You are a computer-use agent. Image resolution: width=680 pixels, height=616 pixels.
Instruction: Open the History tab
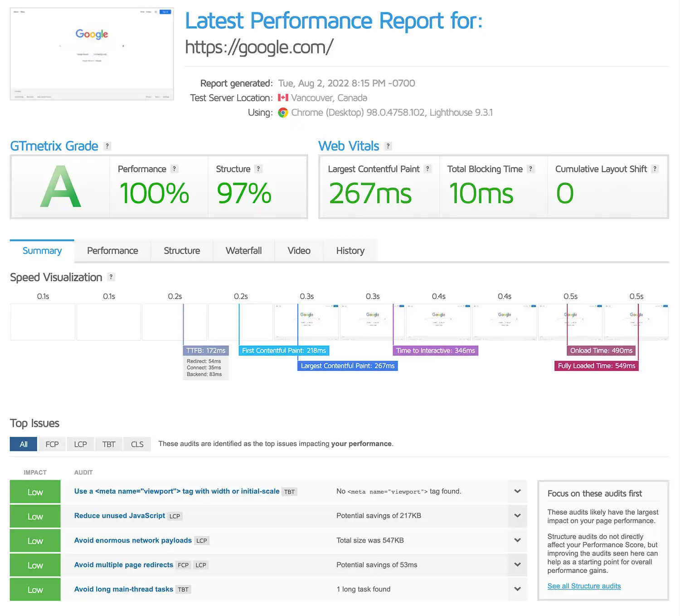point(350,251)
